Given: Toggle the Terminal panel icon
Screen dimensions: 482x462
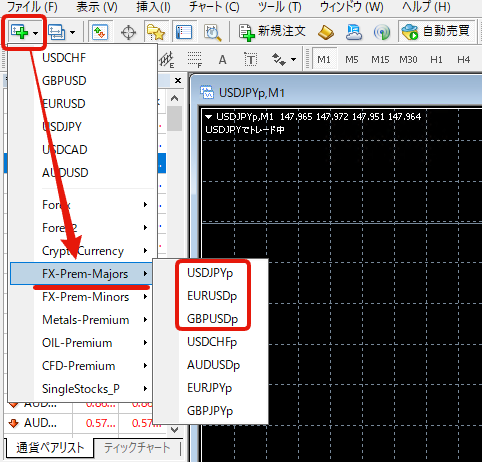Looking at the screenshot, I should tap(184, 32).
